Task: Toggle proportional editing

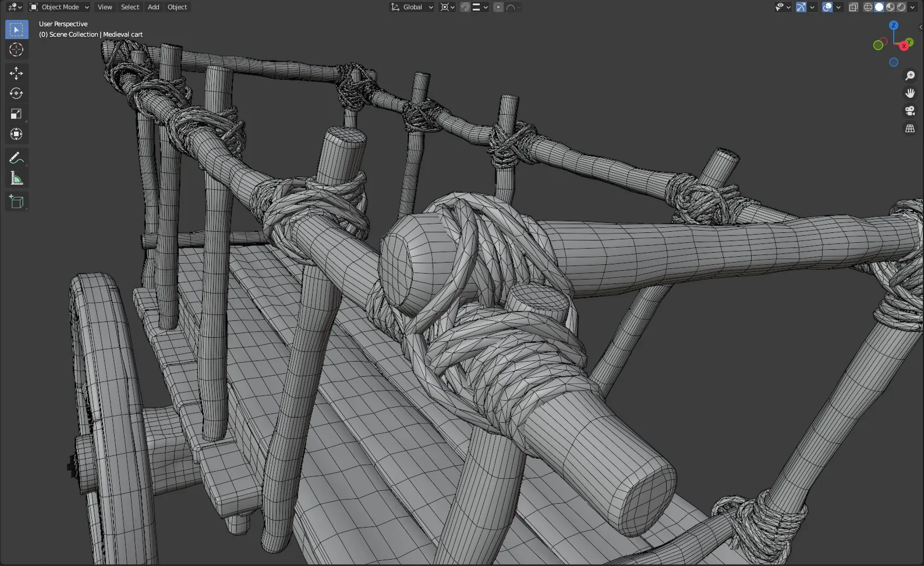Action: click(498, 7)
